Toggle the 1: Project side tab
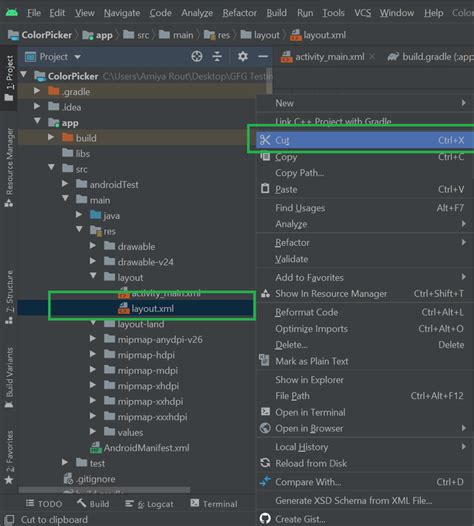This screenshot has height=526, width=474. tap(9, 78)
